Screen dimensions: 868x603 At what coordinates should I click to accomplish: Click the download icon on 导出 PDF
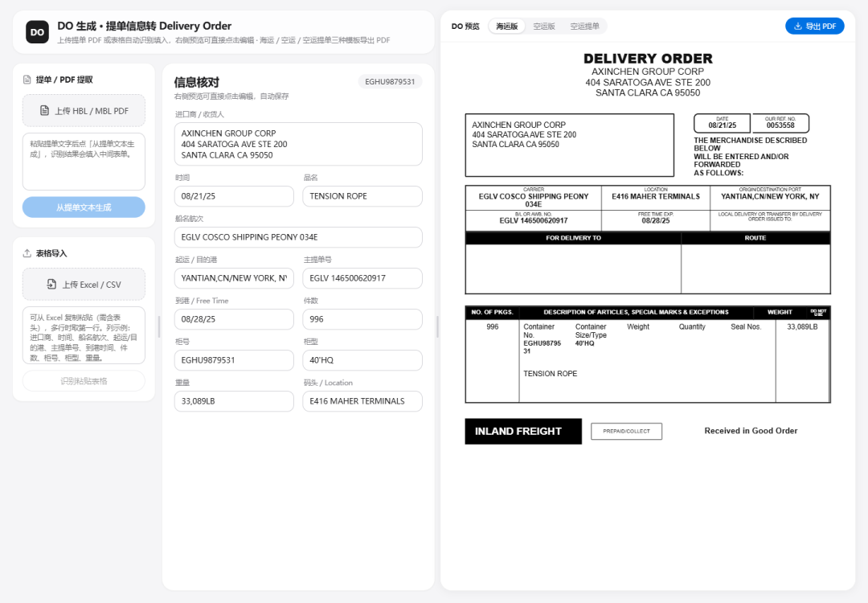pyautogui.click(x=798, y=26)
